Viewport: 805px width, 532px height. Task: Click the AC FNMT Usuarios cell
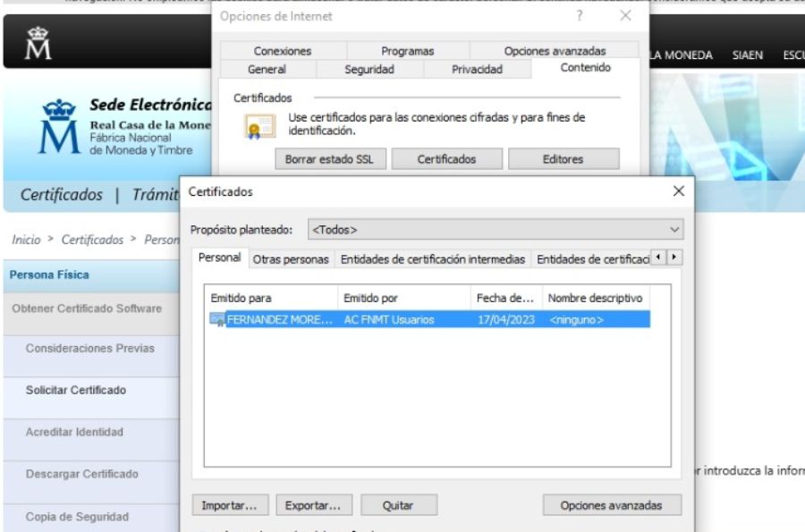point(389,319)
